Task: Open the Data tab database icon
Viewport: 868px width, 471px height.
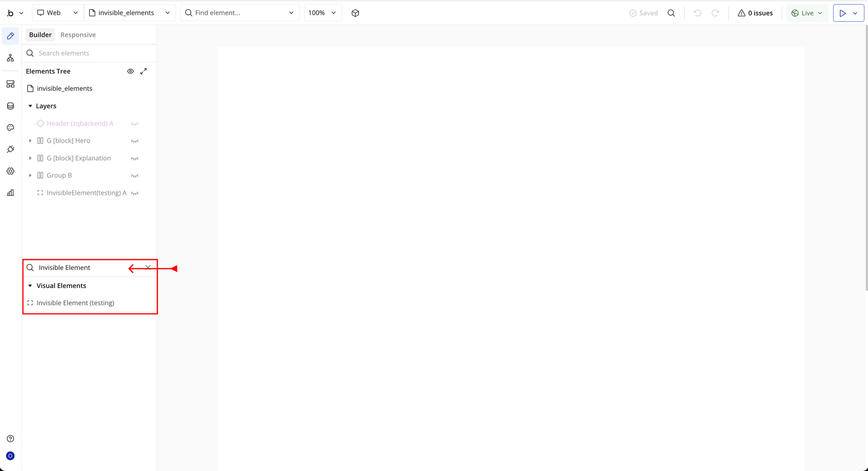Action: (x=10, y=106)
